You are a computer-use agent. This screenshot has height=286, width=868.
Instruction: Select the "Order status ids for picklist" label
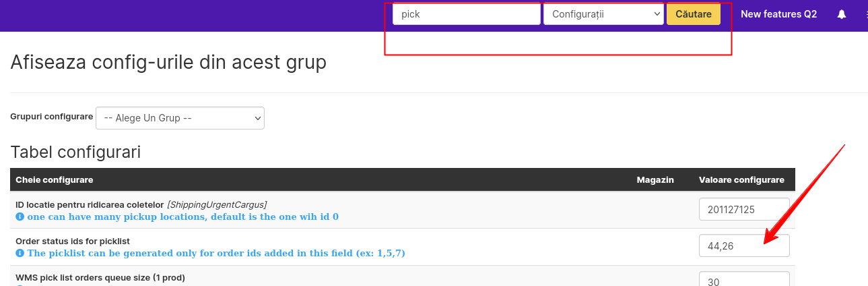pos(73,241)
